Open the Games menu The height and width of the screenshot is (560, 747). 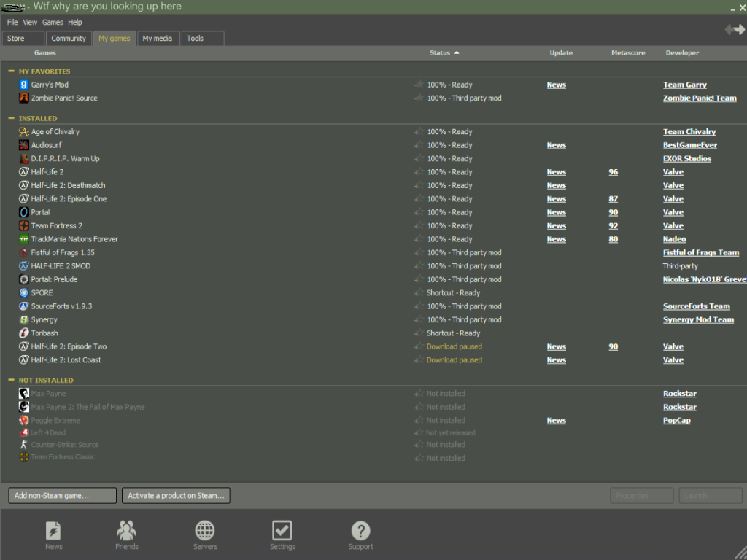coord(53,23)
